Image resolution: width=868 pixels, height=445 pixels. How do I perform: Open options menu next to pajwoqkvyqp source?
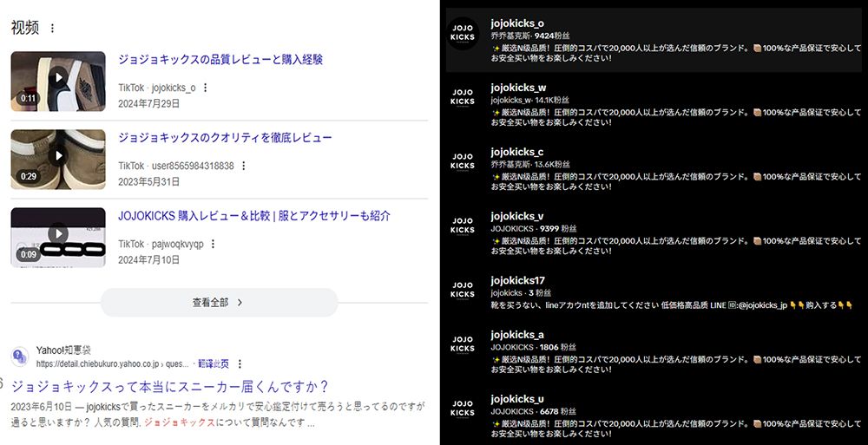pyautogui.click(x=214, y=244)
